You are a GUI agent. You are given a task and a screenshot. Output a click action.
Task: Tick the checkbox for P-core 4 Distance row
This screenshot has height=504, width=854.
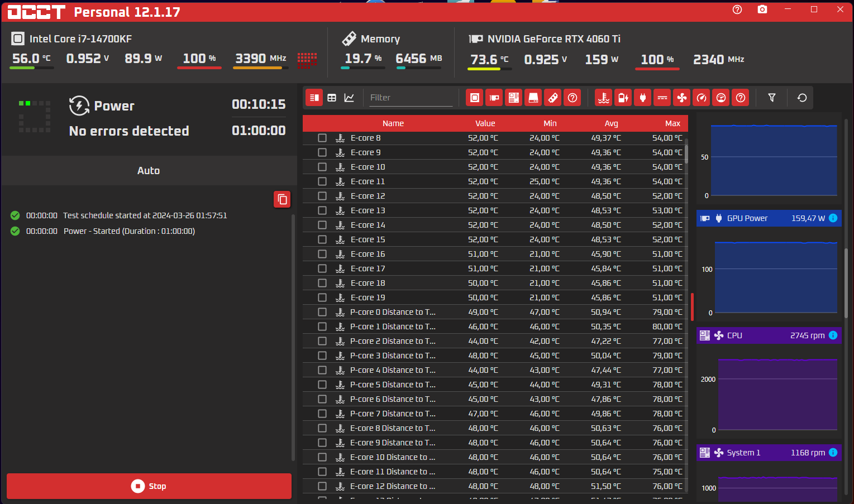click(x=322, y=370)
